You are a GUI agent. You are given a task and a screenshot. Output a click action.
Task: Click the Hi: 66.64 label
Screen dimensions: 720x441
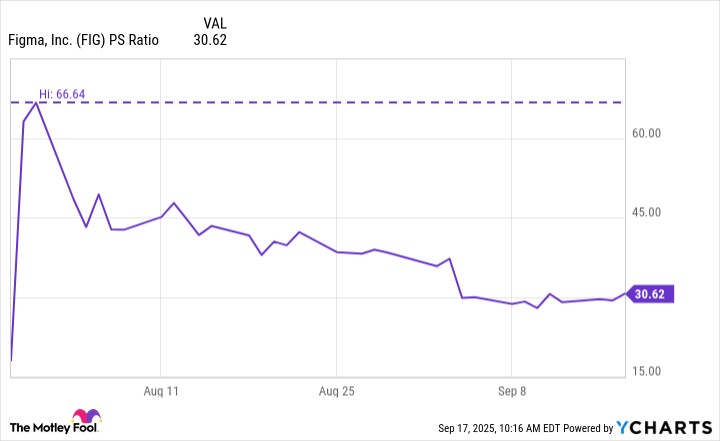coord(62,94)
